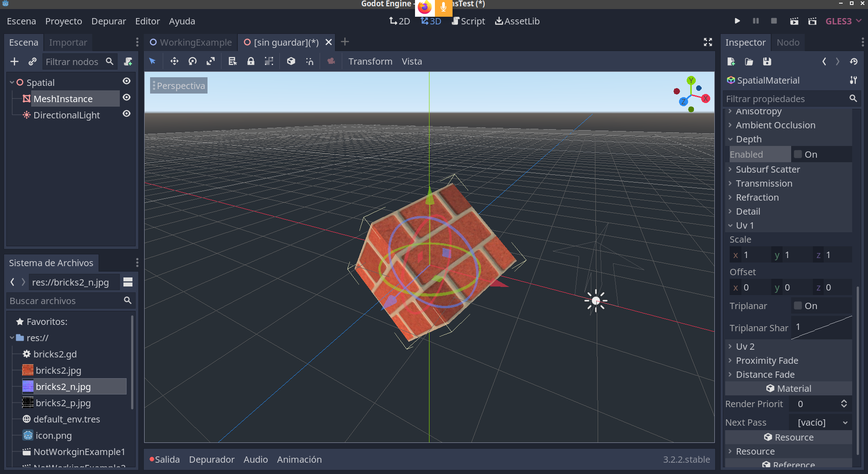Switch to the Importar tab
The height and width of the screenshot is (474, 868).
click(68, 42)
